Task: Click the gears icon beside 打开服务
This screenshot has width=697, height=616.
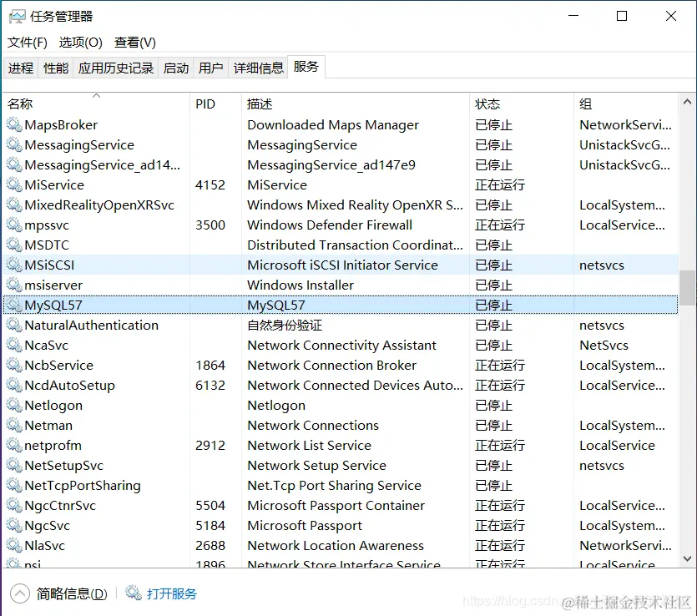Action: tap(134, 593)
